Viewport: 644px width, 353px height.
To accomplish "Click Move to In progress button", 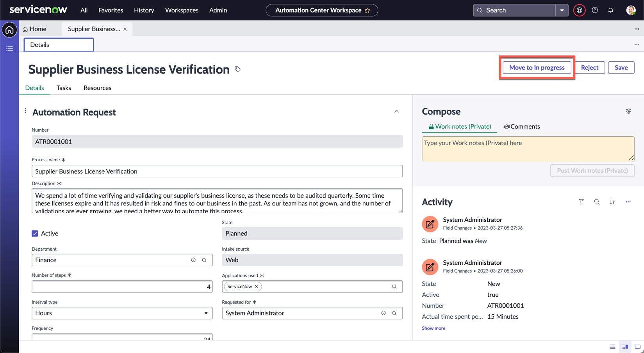I will (537, 68).
